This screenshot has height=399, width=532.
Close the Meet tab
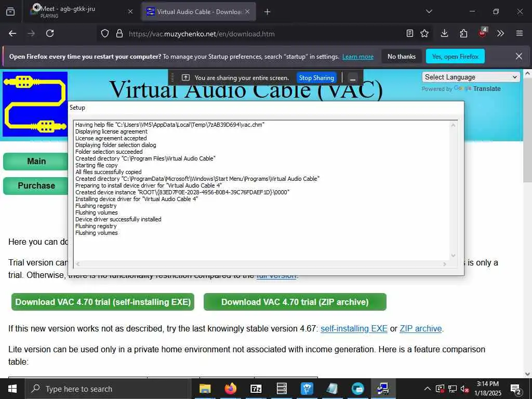(130, 11)
